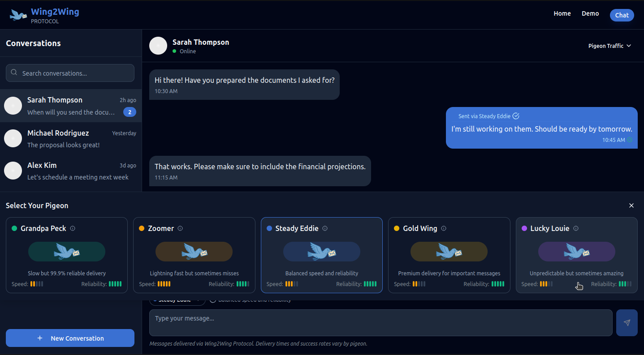This screenshot has width=644, height=355.
Task: Select Gold Wing as your pigeon
Action: pos(449,255)
